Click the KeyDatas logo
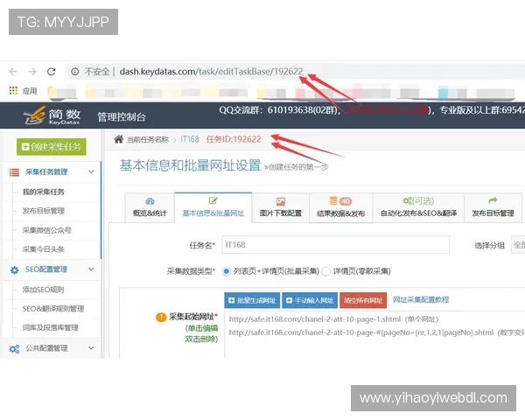The image size is (525, 420). coord(52,116)
